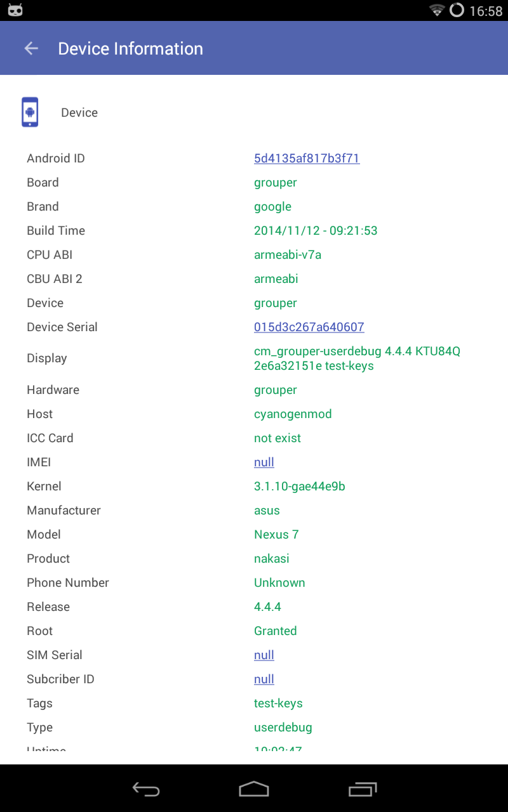Tap the CyanogenMod mascot icon in status bar
Viewport: 508px width, 812px height.
(14, 10)
